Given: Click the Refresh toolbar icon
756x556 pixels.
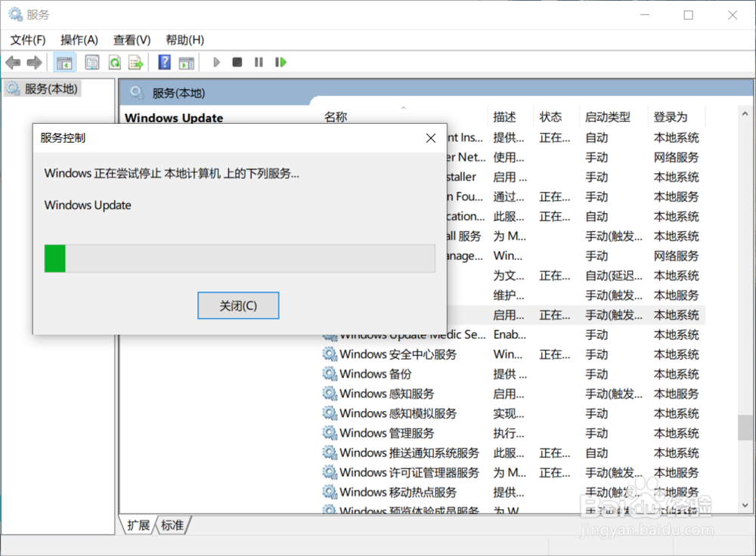Looking at the screenshot, I should click(115, 62).
